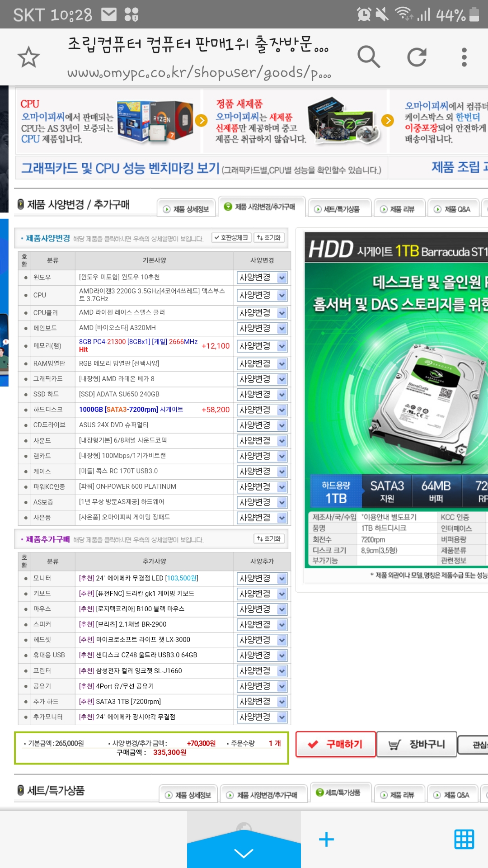488x868 pixels.
Task: Tap the alarm icon in status bar
Action: click(x=364, y=14)
